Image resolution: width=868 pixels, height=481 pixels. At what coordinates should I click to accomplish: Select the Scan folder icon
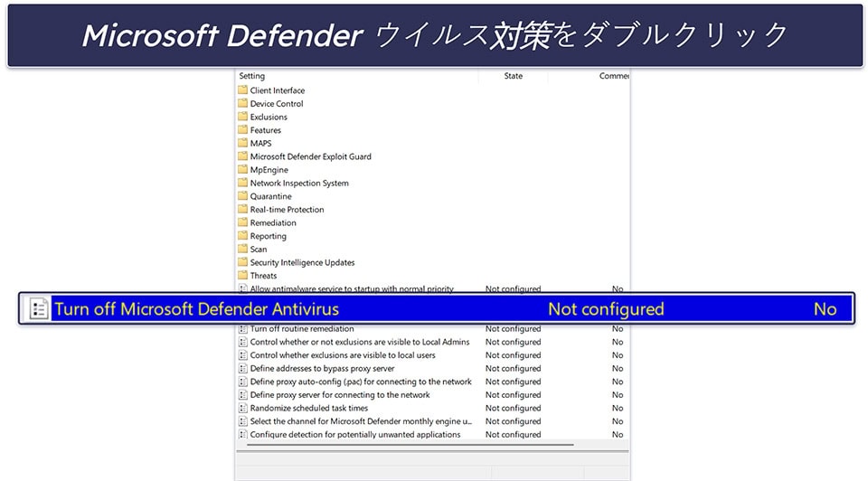click(x=242, y=249)
